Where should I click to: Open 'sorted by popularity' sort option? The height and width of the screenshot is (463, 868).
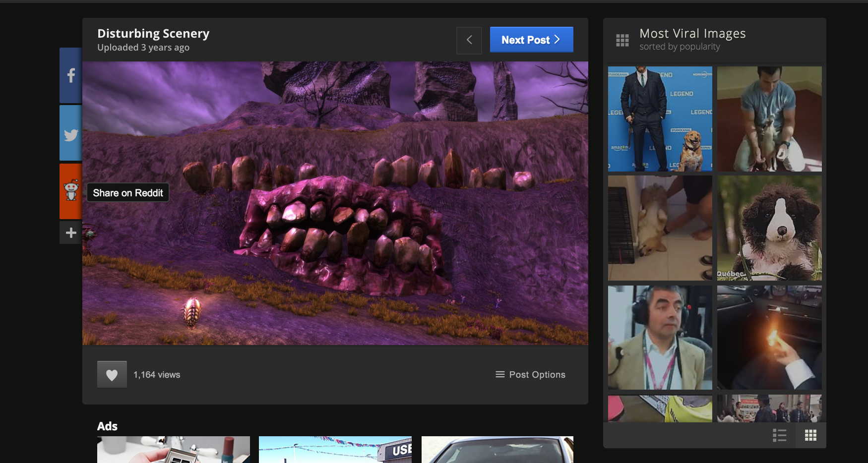click(x=680, y=47)
